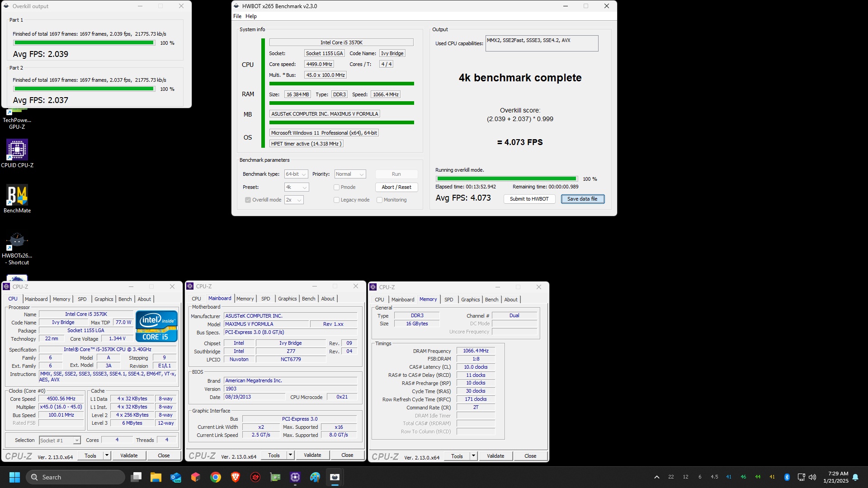Open the notification bell in the tray
Image resolution: width=868 pixels, height=488 pixels.
pos(855,477)
